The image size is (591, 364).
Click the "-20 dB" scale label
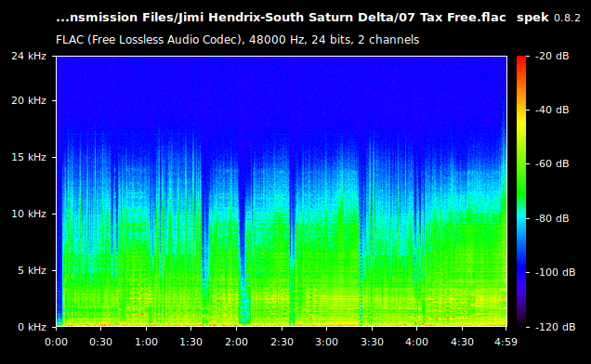coord(552,56)
